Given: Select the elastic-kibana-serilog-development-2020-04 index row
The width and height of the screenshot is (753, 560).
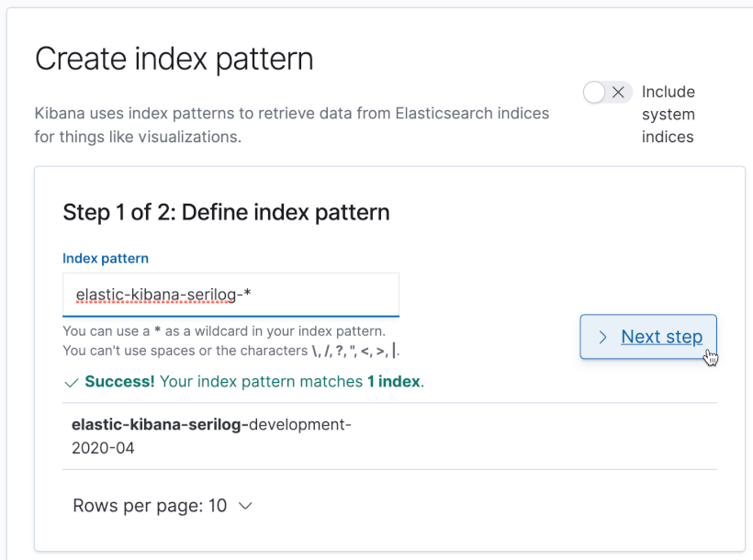Looking at the screenshot, I should click(389, 436).
